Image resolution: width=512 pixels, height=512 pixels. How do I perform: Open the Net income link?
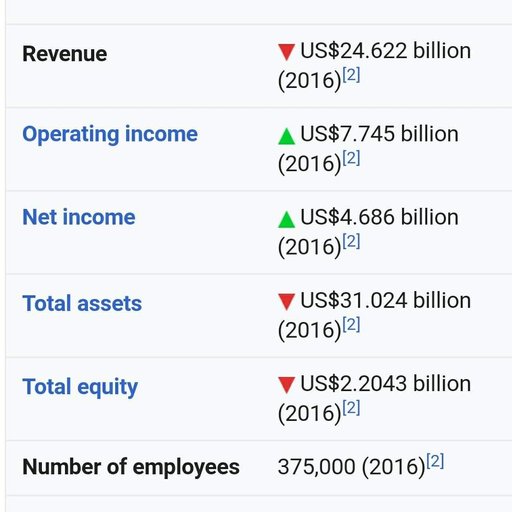(x=79, y=217)
